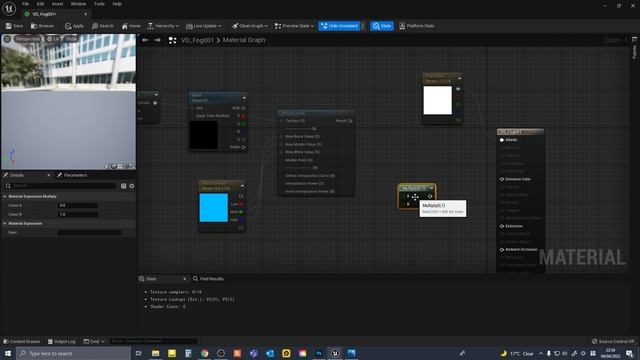Click VD_Fog001 in the breadcrumb
Viewport: 640px width, 360px height.
tap(198, 40)
